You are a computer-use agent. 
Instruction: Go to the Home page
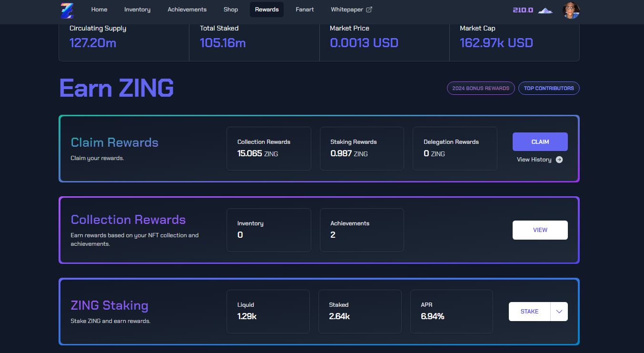99,10
